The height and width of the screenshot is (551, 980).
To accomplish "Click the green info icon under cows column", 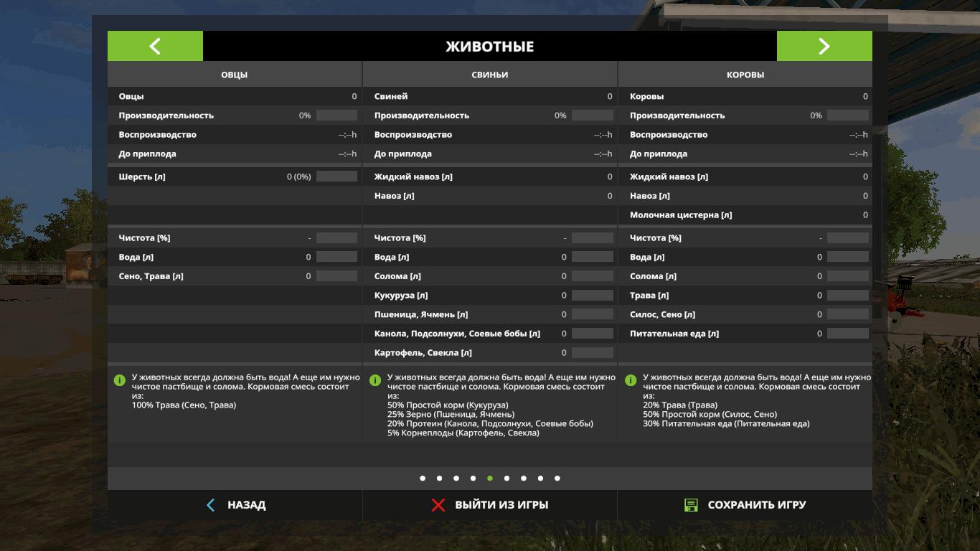I will 631,380.
